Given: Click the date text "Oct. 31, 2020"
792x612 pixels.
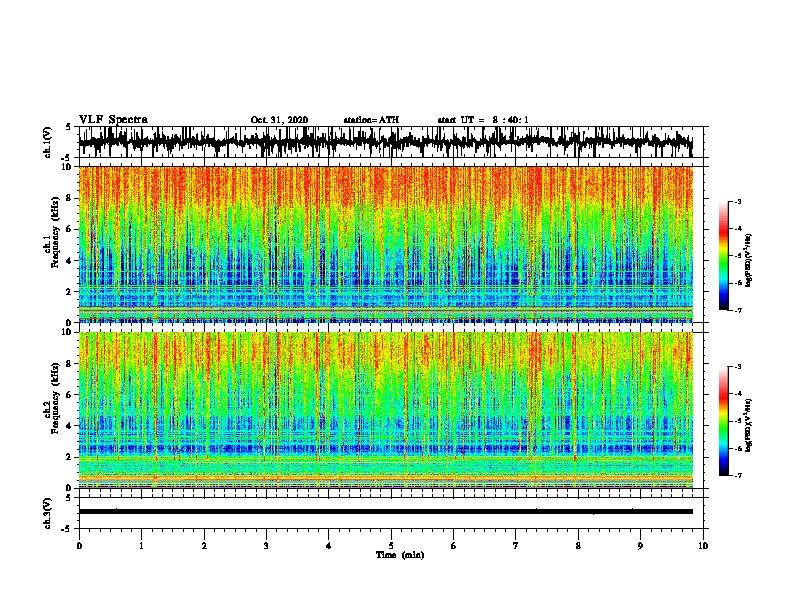Looking at the screenshot, I should (279, 120).
